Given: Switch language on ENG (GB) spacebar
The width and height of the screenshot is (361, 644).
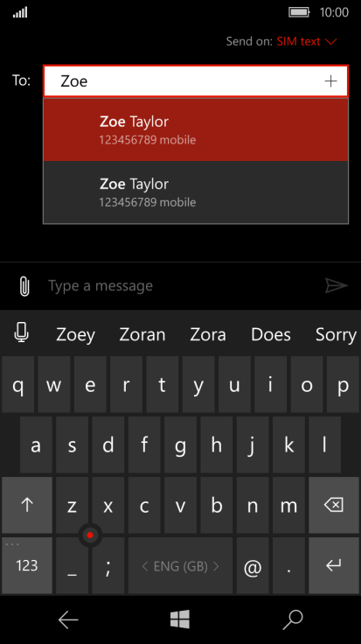Looking at the screenshot, I should coord(180,565).
